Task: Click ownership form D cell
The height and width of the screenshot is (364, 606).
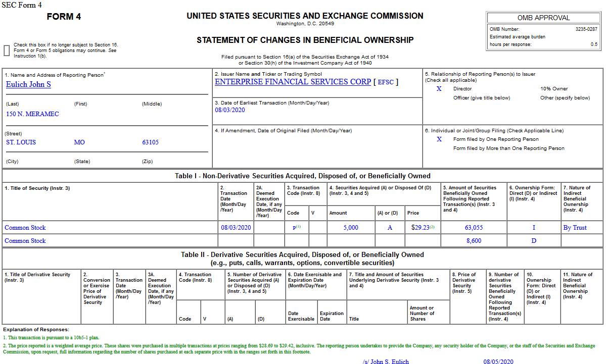Action: pos(534,241)
